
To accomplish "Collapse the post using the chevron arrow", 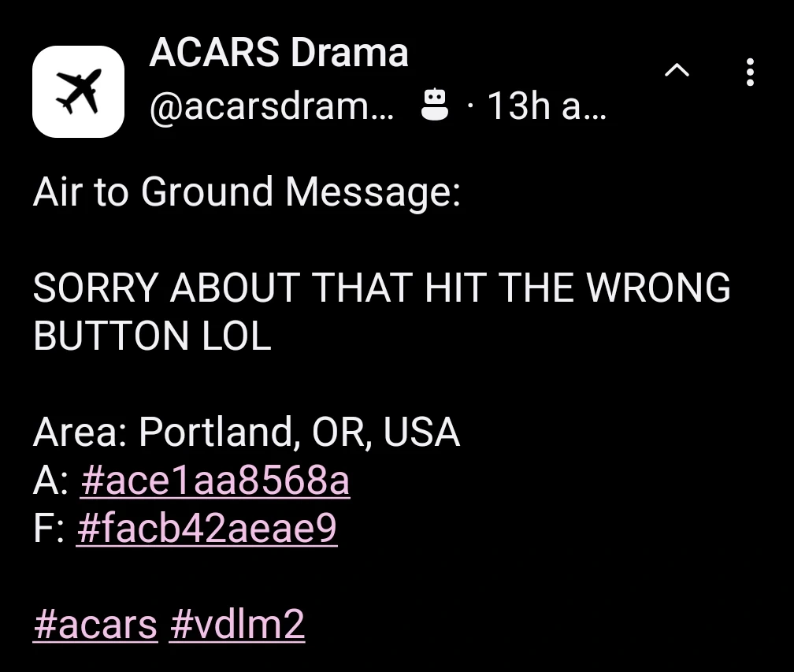I will tap(677, 70).
